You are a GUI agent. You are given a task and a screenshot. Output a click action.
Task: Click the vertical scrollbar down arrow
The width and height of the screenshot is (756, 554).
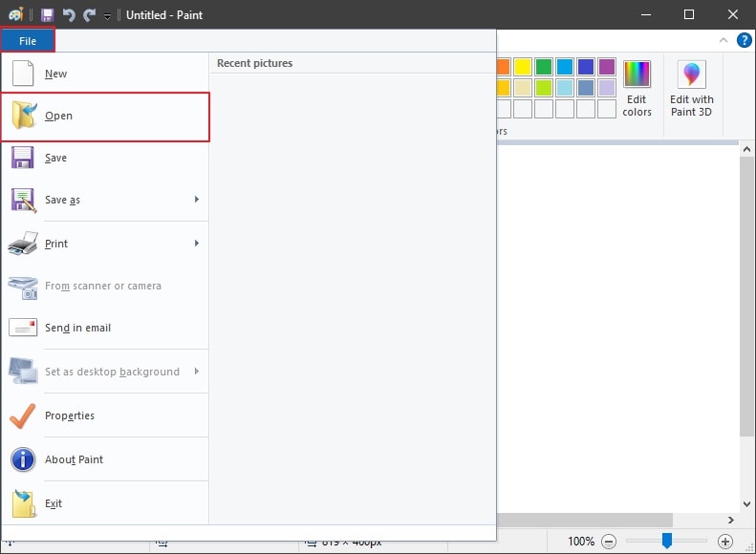(746, 504)
